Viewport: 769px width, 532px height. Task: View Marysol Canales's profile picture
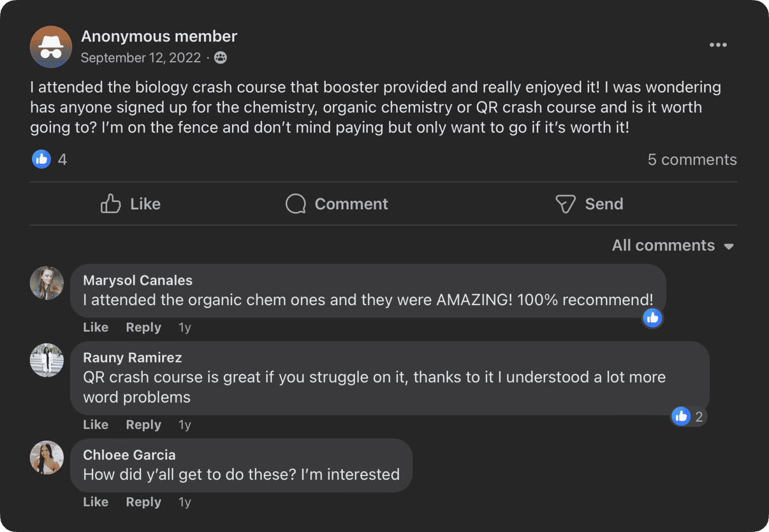pyautogui.click(x=47, y=283)
